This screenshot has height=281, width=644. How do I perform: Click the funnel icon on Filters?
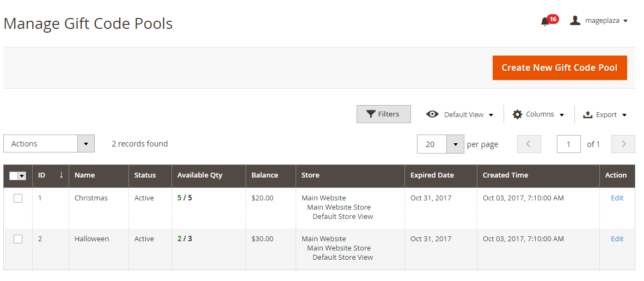[371, 114]
